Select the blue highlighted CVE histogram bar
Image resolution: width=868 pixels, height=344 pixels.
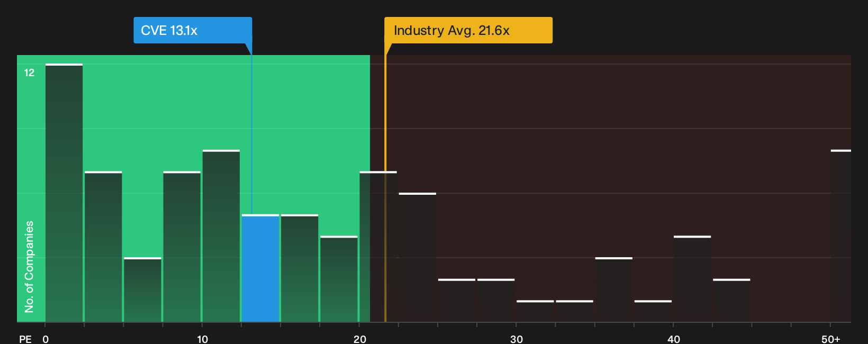pos(260,268)
